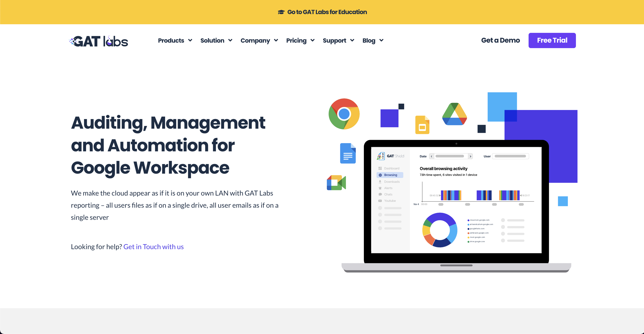644x334 pixels.
Task: Open the Company dropdown menu
Action: [259, 40]
